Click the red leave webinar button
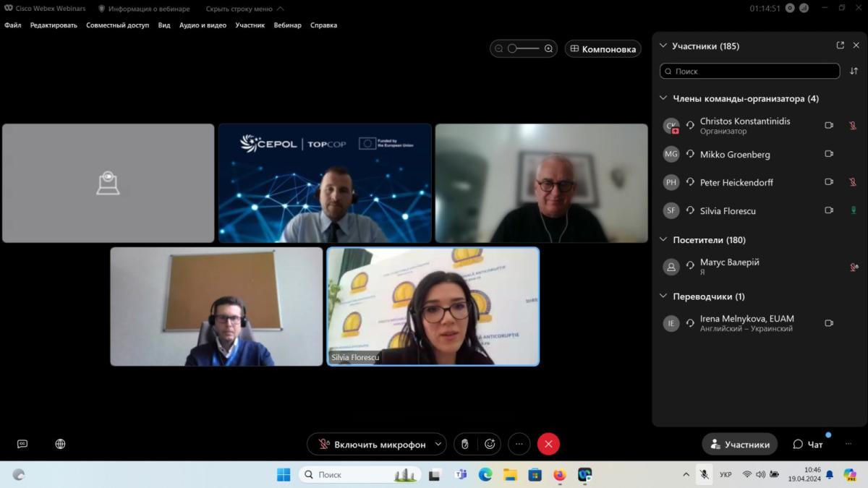The width and height of the screenshot is (868, 488). [x=548, y=445]
